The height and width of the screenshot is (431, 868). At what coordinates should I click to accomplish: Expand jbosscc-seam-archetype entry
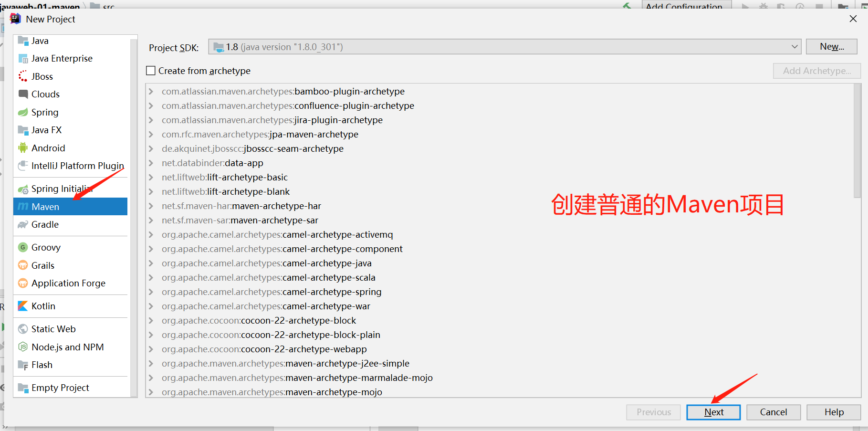pos(151,148)
